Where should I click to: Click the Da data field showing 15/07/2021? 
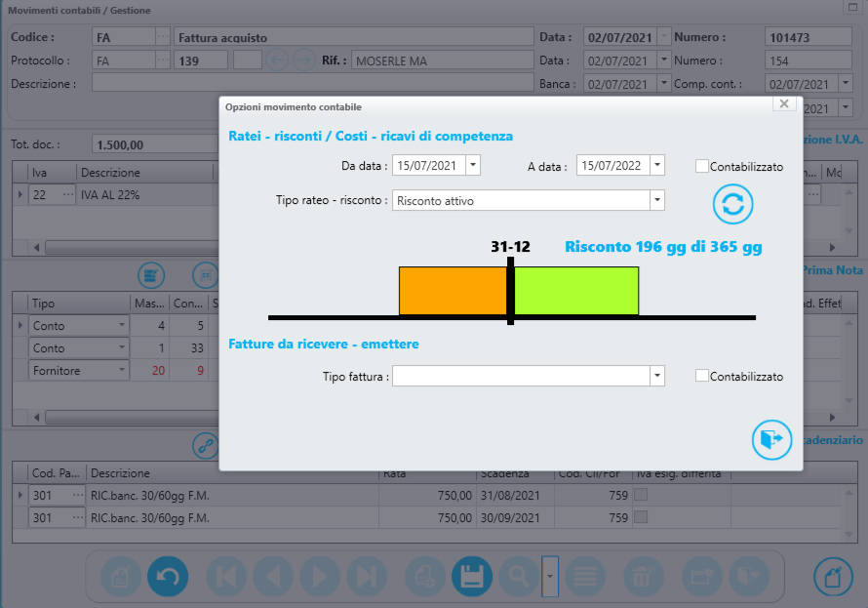pos(429,165)
